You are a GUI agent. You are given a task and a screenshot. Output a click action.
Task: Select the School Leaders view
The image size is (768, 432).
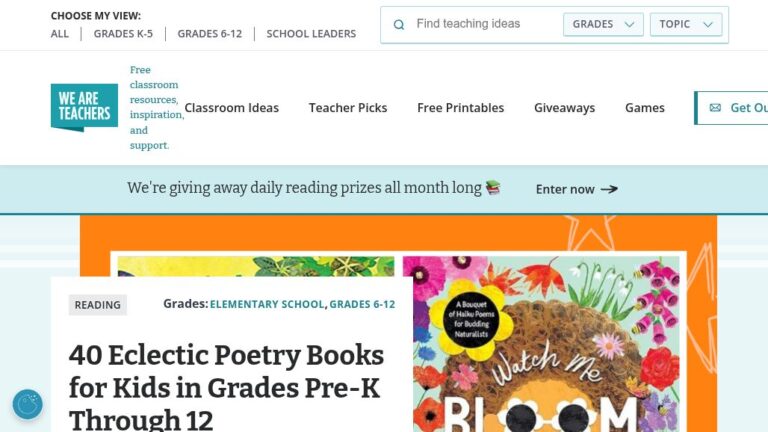click(x=311, y=34)
